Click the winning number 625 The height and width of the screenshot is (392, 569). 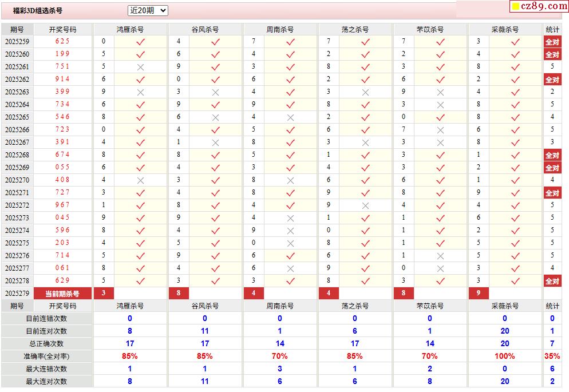62,41
